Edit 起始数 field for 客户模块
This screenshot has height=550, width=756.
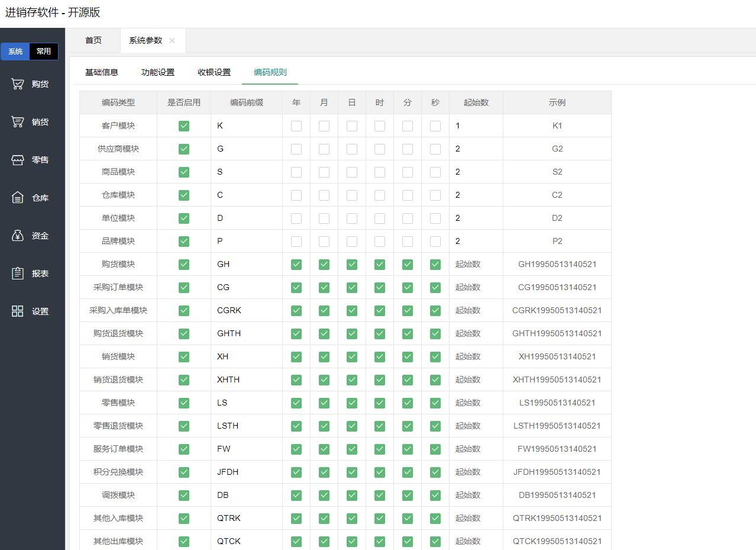(x=476, y=126)
